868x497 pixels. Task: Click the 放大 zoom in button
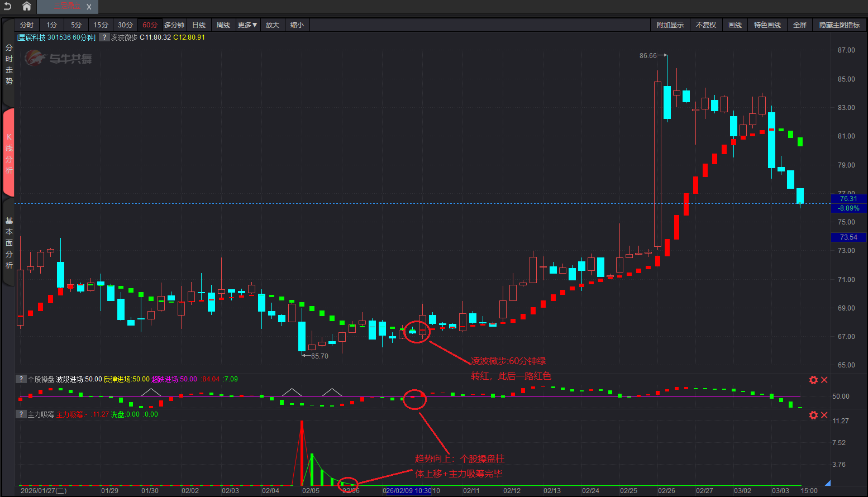coord(272,25)
